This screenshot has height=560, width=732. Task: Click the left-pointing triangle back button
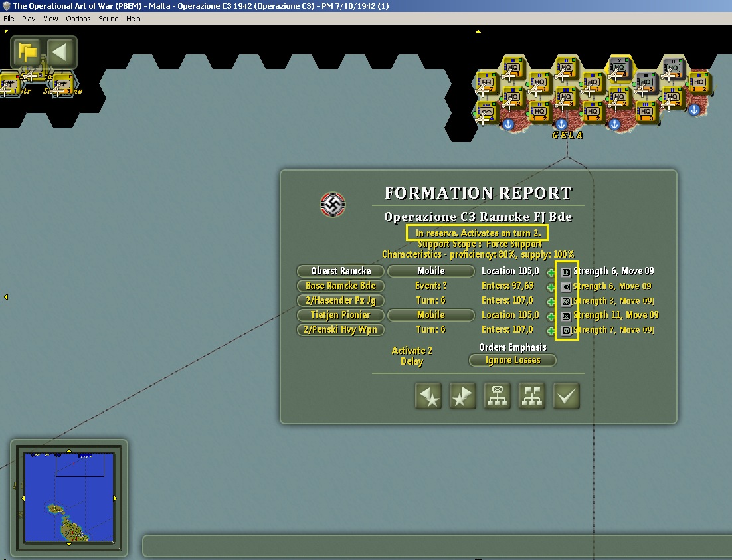point(60,52)
